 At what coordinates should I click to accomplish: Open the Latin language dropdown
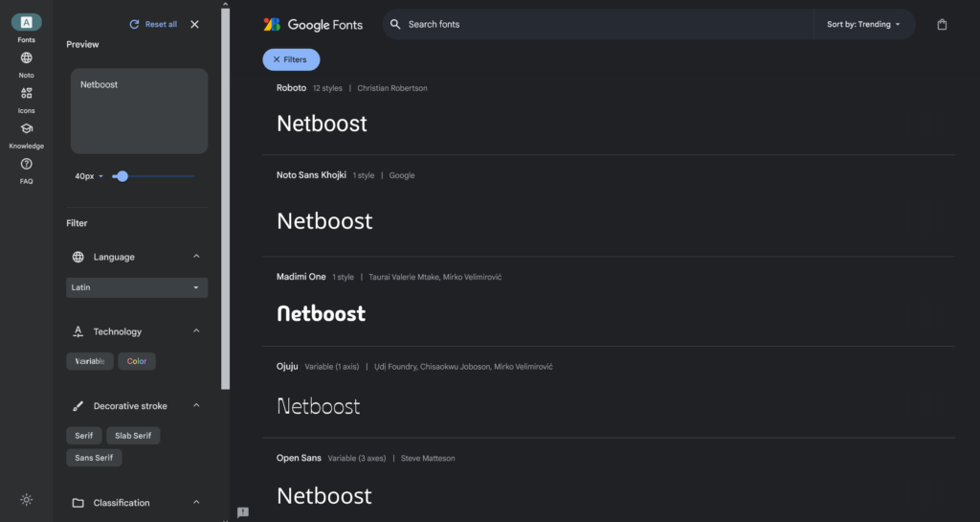click(x=137, y=287)
